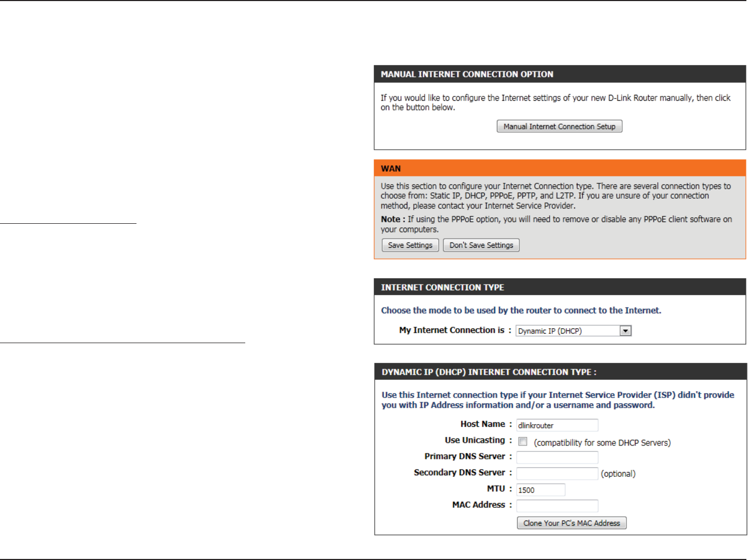Click the Dynamic IP (DHCP) Internet Connection Type heading
The image size is (748, 560).
[489, 372]
